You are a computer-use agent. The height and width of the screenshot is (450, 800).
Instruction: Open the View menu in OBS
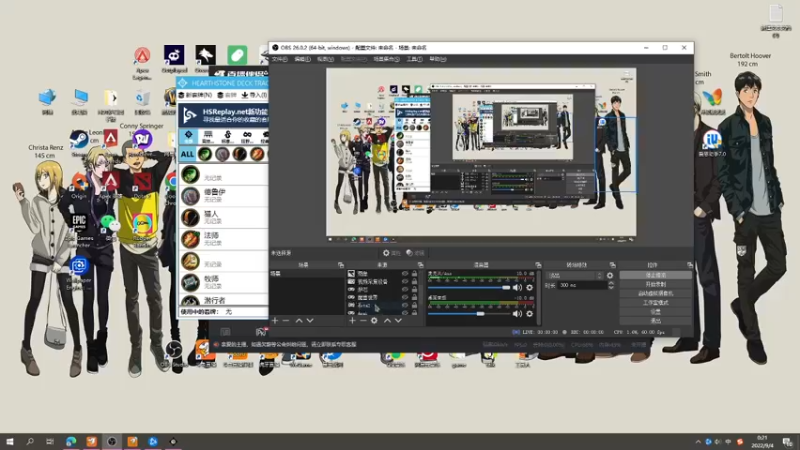click(325, 59)
